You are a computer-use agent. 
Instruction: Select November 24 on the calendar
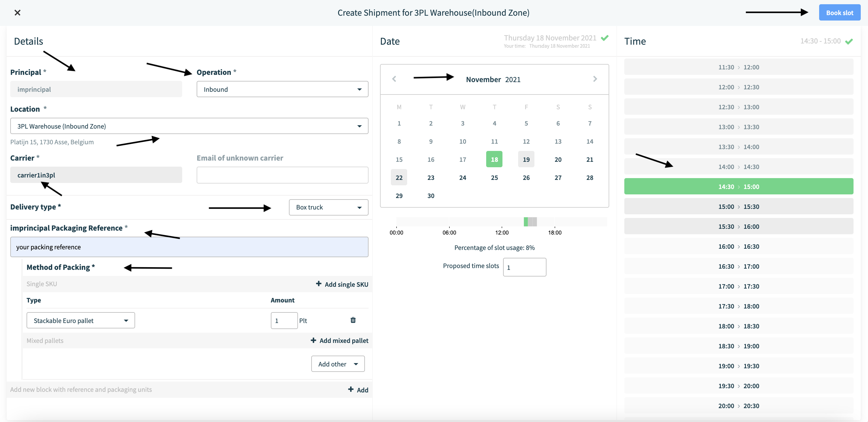(x=462, y=177)
